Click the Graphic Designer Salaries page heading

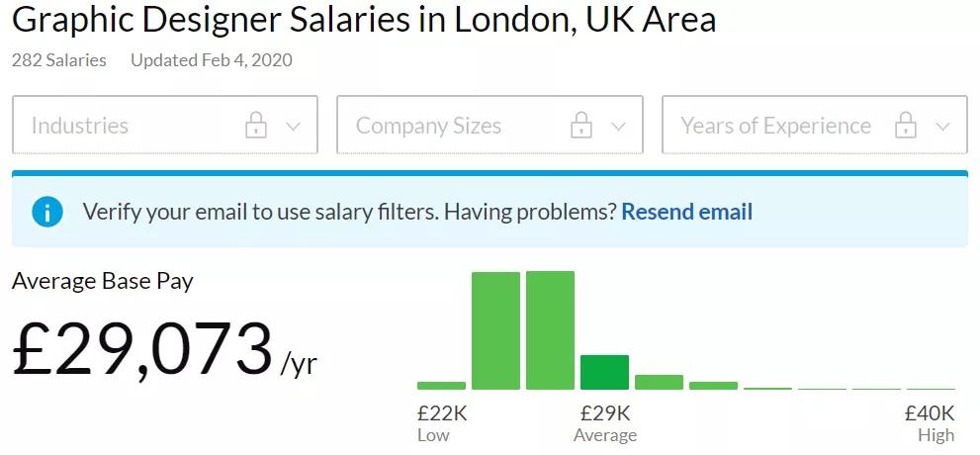pyautogui.click(x=364, y=20)
